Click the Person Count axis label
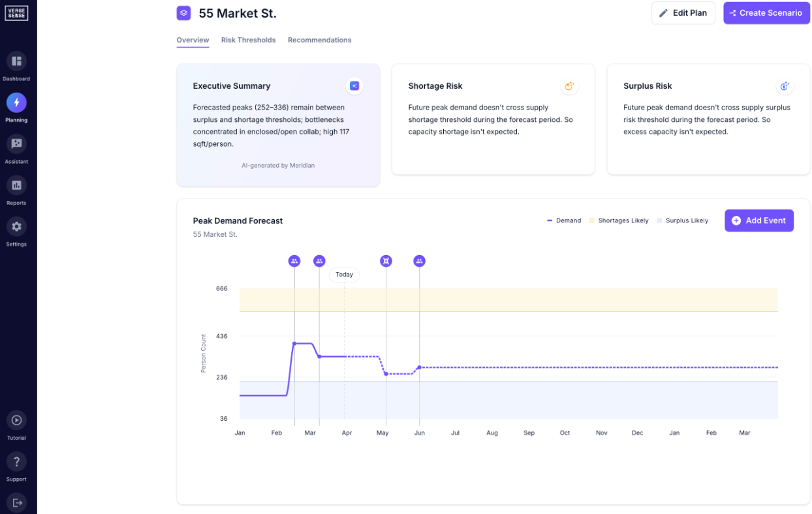Viewport: 812px width, 514px height. click(x=204, y=354)
